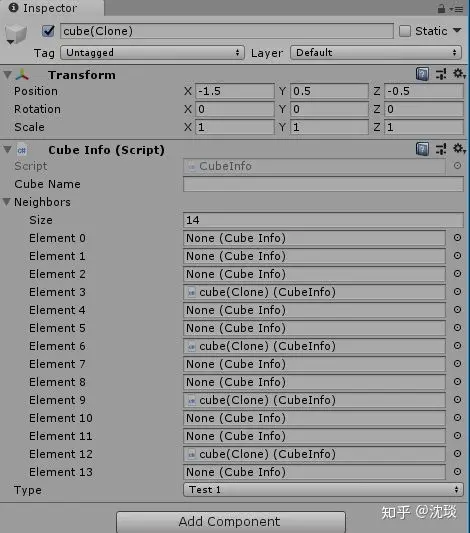Collapse the Transform component foldout
Screen dimensions: 470x533
(7, 75)
